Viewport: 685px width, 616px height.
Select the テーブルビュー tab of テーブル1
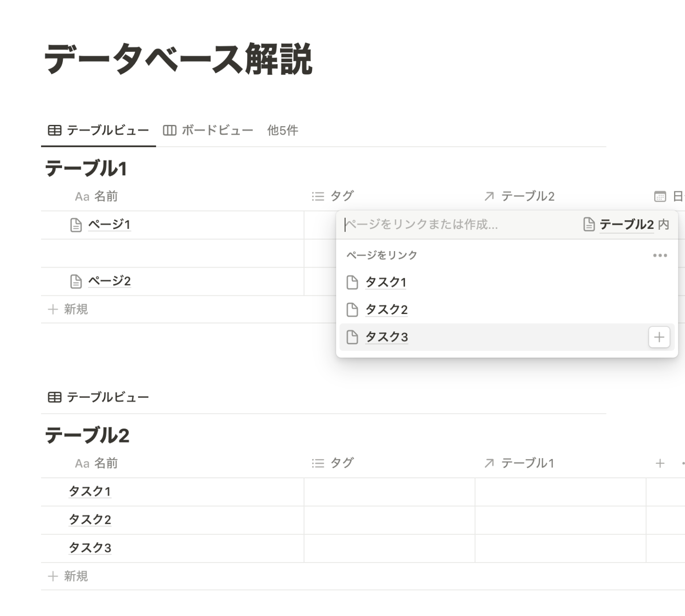coord(99,130)
